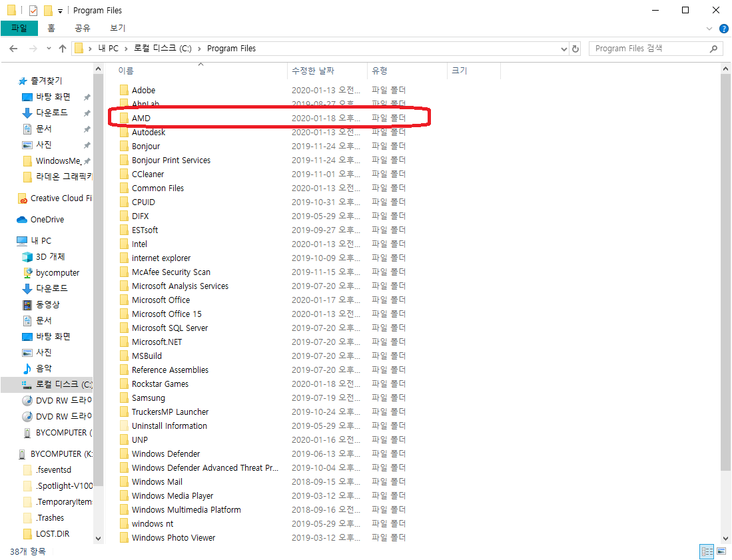Expand the ribbon with the chevron
The image size is (732, 560).
pos(709,29)
